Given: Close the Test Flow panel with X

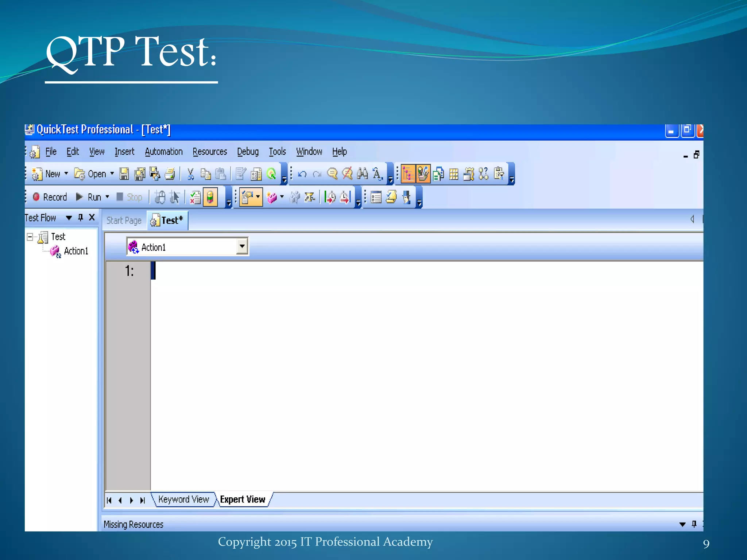Looking at the screenshot, I should click(92, 218).
